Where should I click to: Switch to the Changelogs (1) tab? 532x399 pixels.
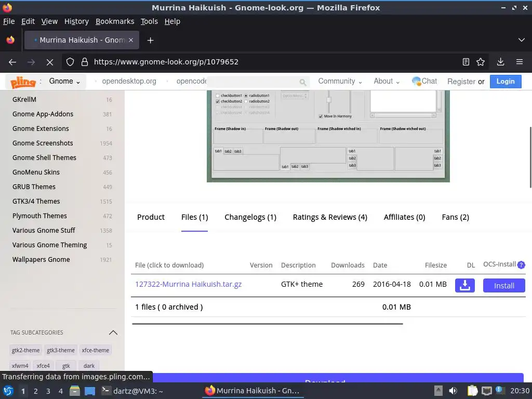[x=250, y=217]
